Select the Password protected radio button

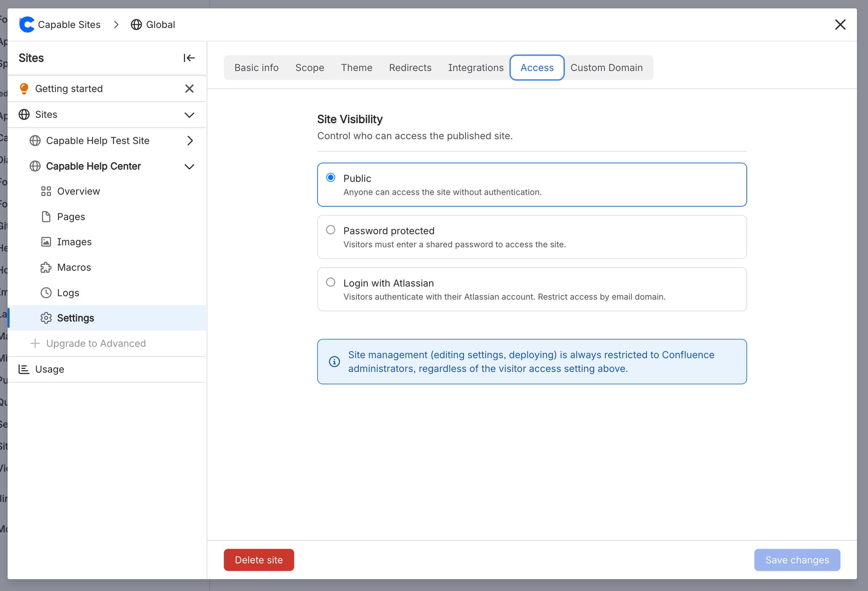(x=331, y=230)
